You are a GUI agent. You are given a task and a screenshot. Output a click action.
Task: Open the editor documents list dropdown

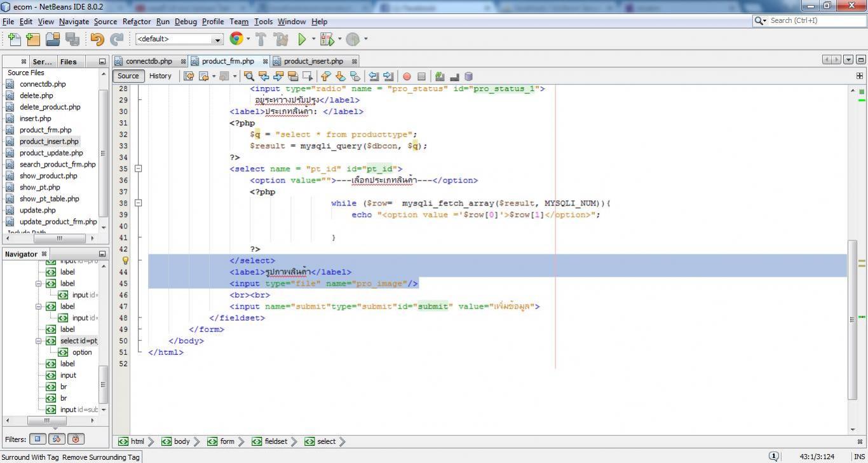click(x=848, y=60)
